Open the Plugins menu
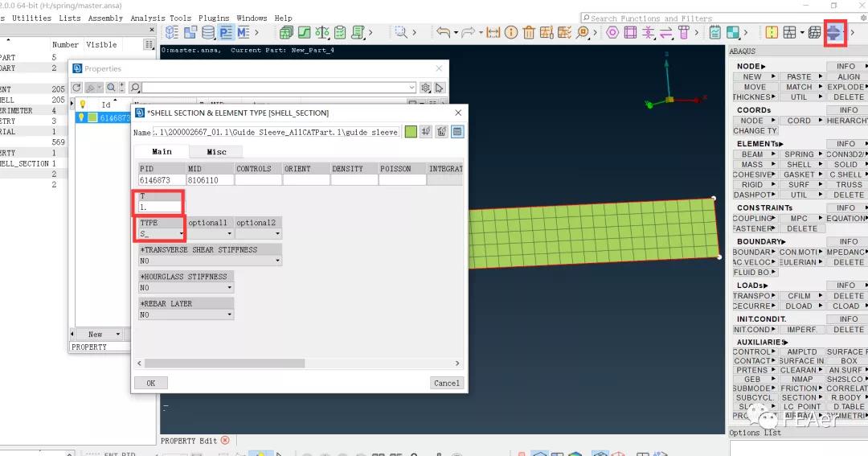868x456 pixels. click(x=214, y=18)
